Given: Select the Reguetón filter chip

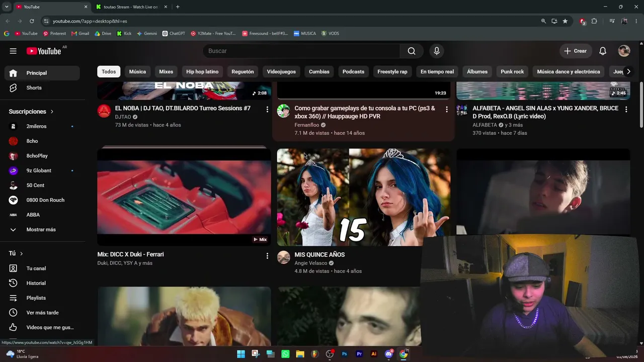Looking at the screenshot, I should click(x=243, y=71).
